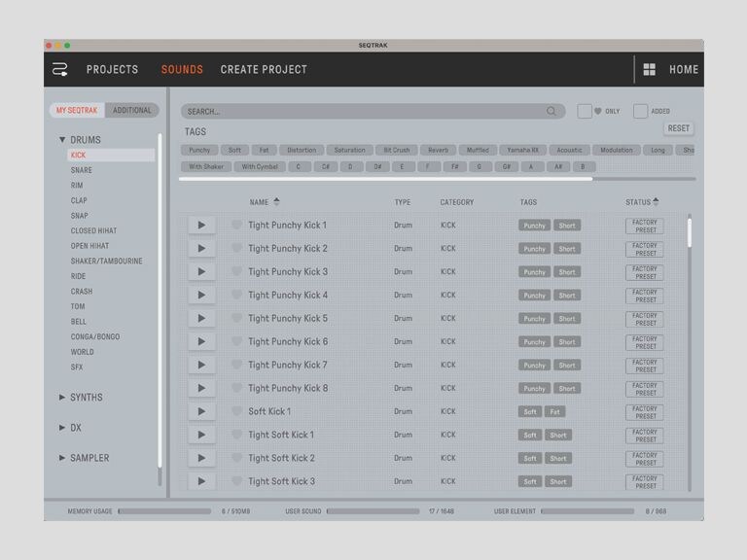Expand the SYNTHS category
The image size is (747, 560).
coord(62,397)
